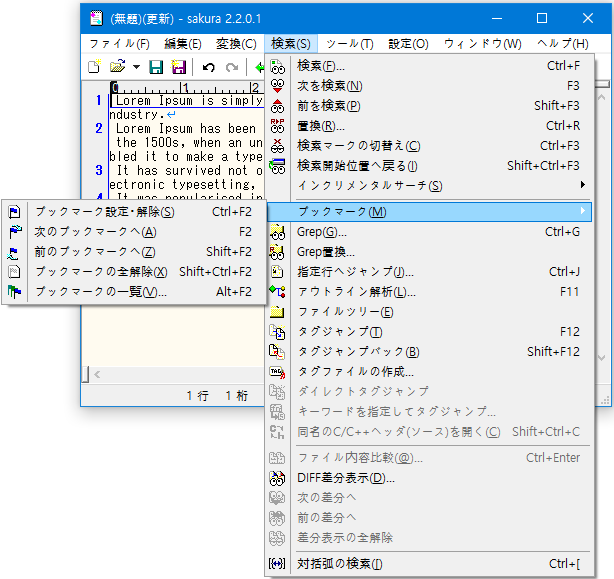Image resolution: width=614 pixels, height=579 pixels.
Task: Open the 編集(E) menu
Action: click(183, 44)
